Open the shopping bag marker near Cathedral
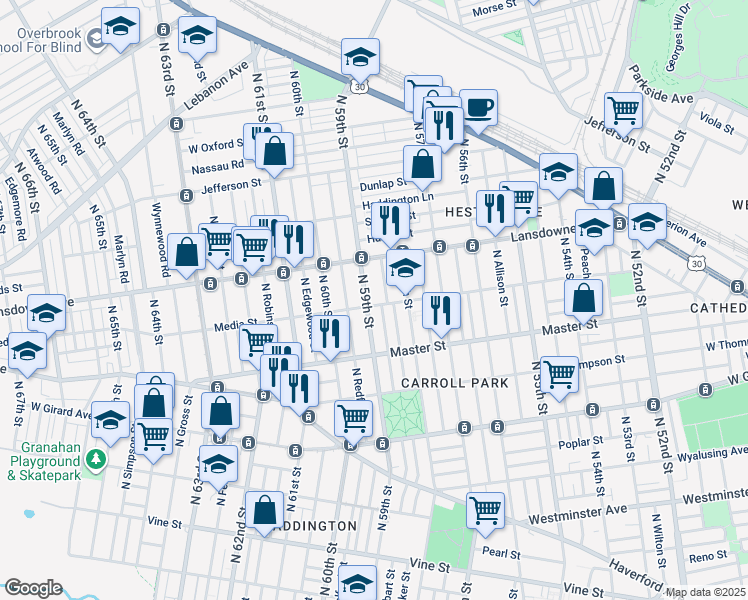Viewport: 748px width, 600px height. coord(584,296)
